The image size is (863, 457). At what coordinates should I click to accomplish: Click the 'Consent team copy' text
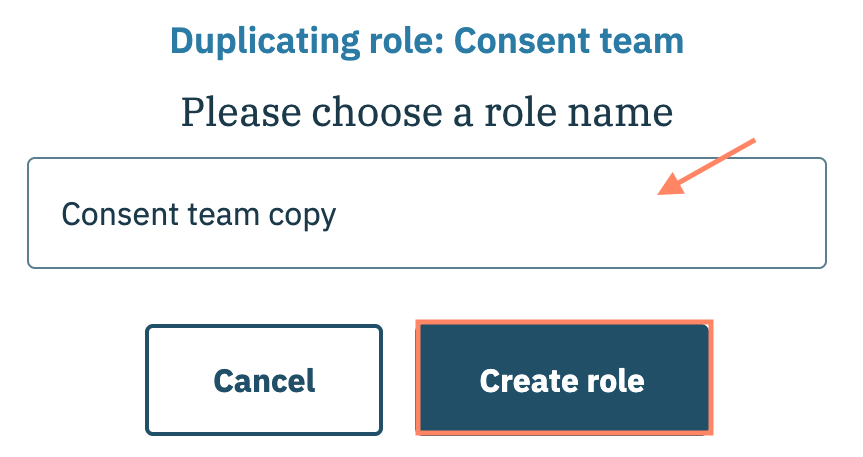click(199, 215)
